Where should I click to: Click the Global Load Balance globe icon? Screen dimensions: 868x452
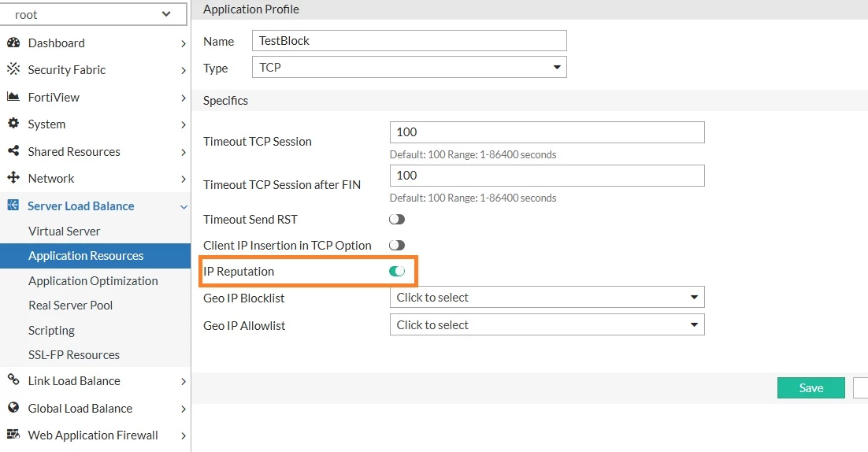click(13, 407)
